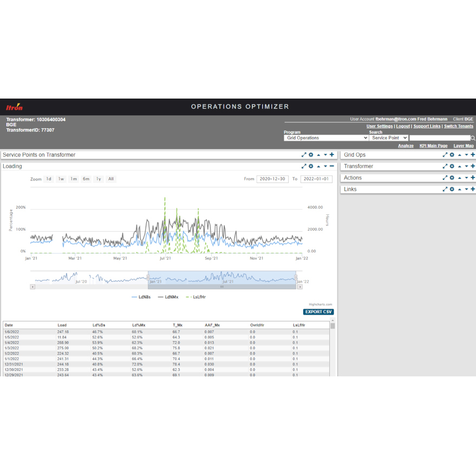Open settings gear for Loading panel
The image size is (476, 476).
tap(311, 166)
